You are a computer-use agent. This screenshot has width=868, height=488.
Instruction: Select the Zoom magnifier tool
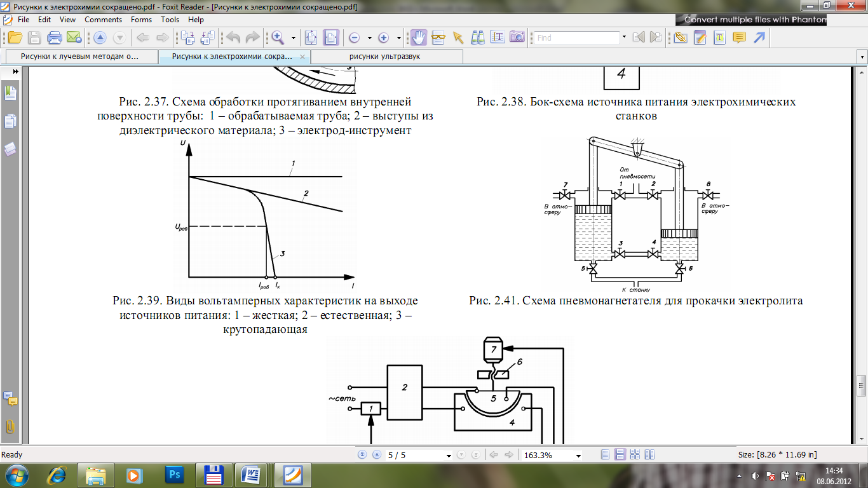point(278,37)
